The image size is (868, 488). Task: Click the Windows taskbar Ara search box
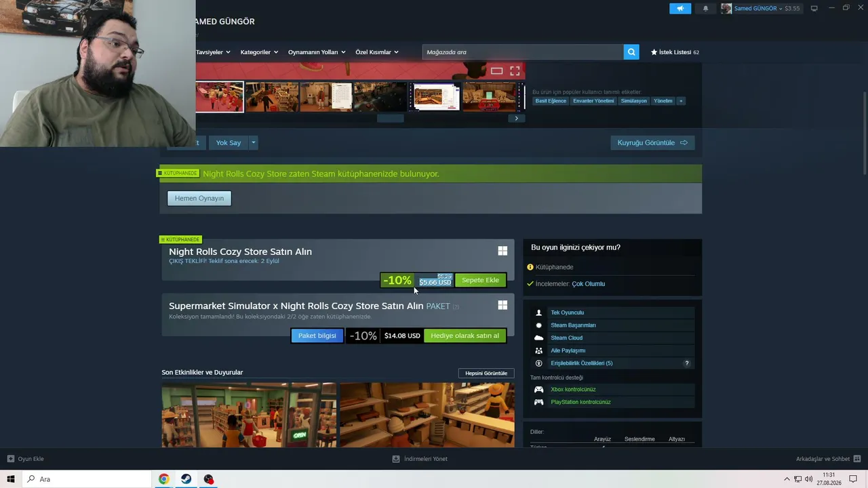click(87, 479)
